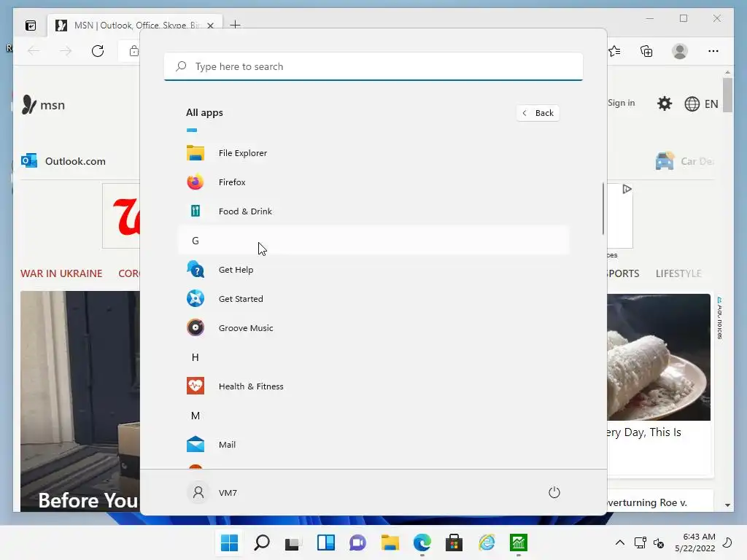Open the Mail app
Viewport: 747px width, 560px height.
coord(373,444)
